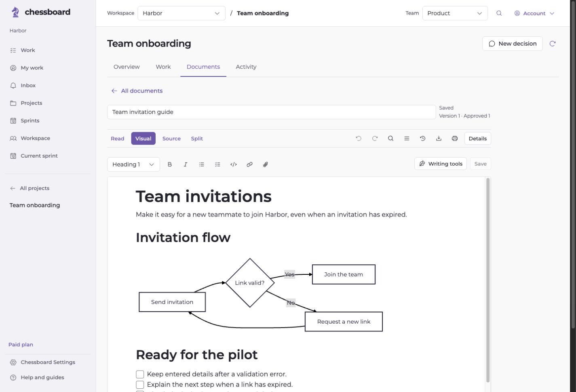Click the Paid plan link
The height and width of the screenshot is (392, 576).
tap(21, 345)
